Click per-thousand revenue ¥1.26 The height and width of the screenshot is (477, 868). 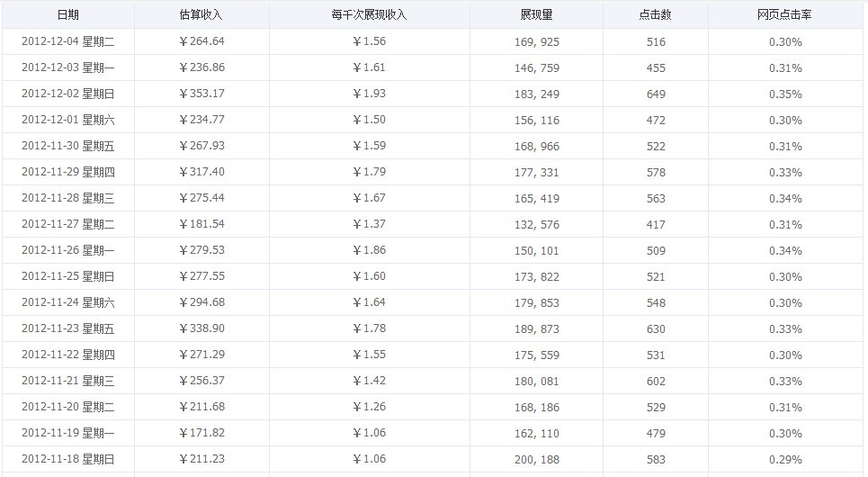click(x=369, y=406)
